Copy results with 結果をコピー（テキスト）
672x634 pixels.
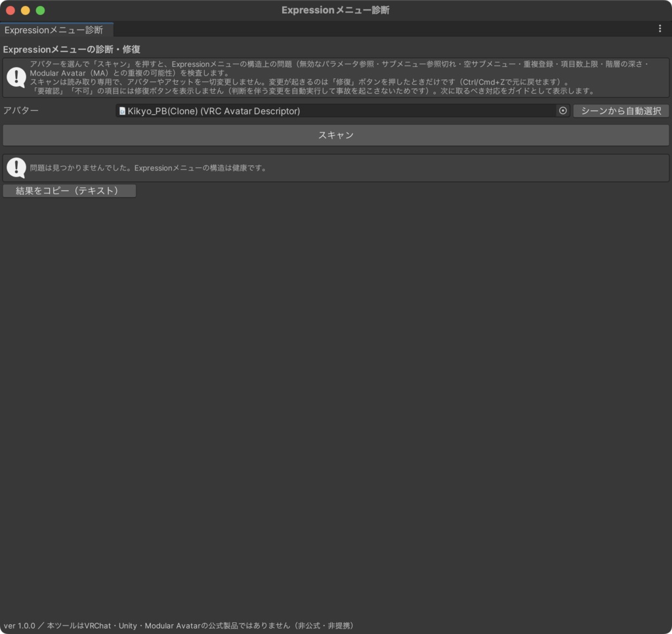tap(70, 191)
